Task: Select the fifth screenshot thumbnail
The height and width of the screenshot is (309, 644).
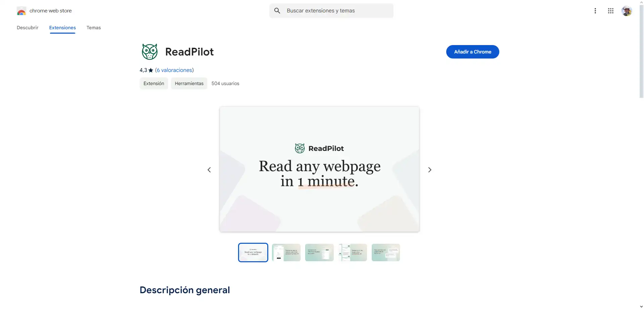Action: (x=386, y=253)
